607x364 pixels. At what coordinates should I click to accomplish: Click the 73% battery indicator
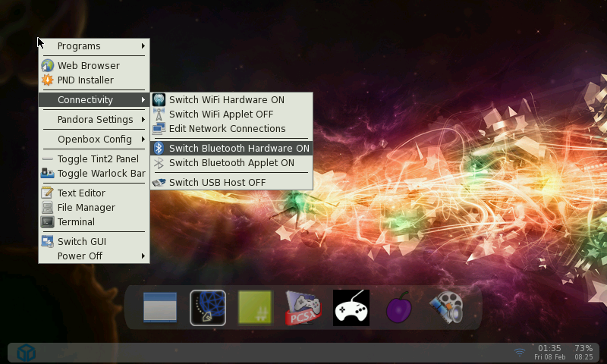tap(583, 348)
